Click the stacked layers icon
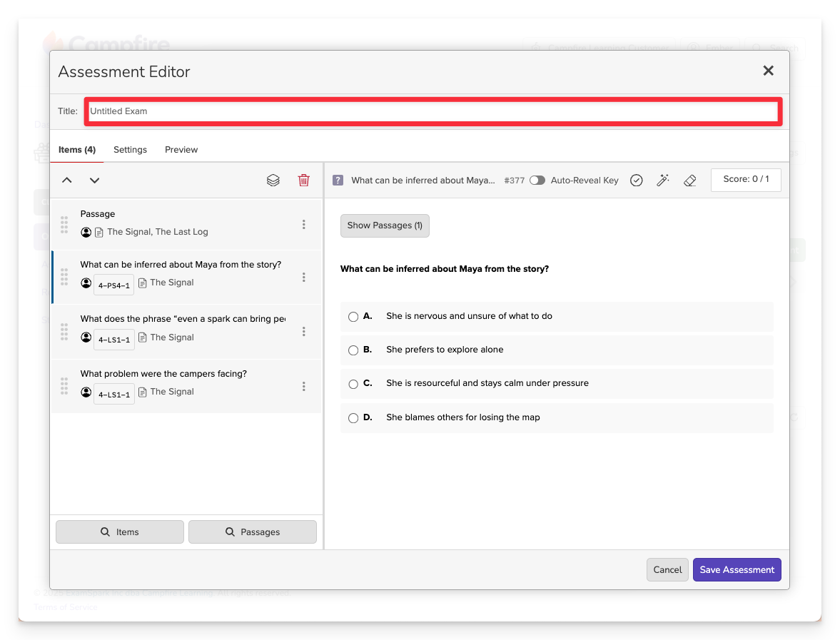The width and height of the screenshot is (840, 640). 273,181
